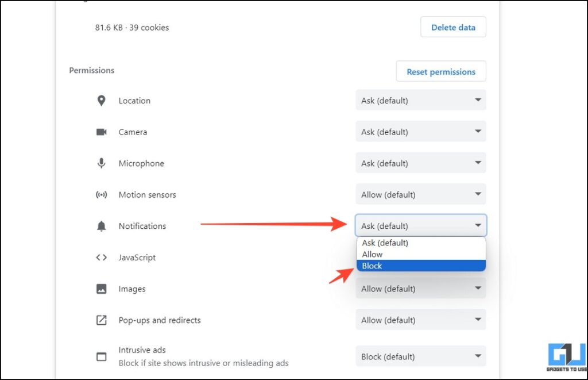Click the Motion sensors icon
The width and height of the screenshot is (588, 380).
101,194
